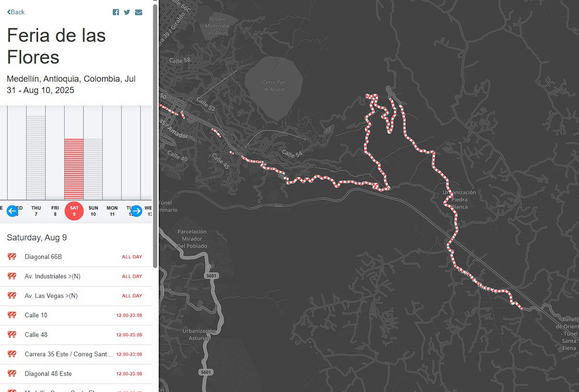Screen dimensions: 579x392
Task: Click closure icon beside Calle 10
Action: [x=12, y=315]
